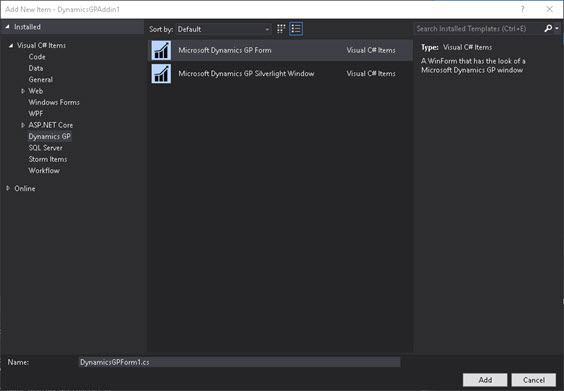
Task: Select the WPF category
Action: click(36, 114)
